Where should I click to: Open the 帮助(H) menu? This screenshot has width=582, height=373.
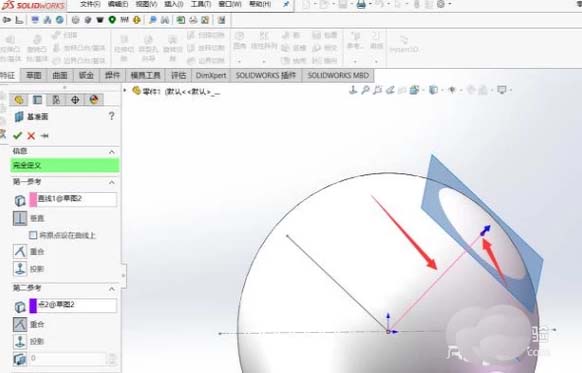click(260, 4)
